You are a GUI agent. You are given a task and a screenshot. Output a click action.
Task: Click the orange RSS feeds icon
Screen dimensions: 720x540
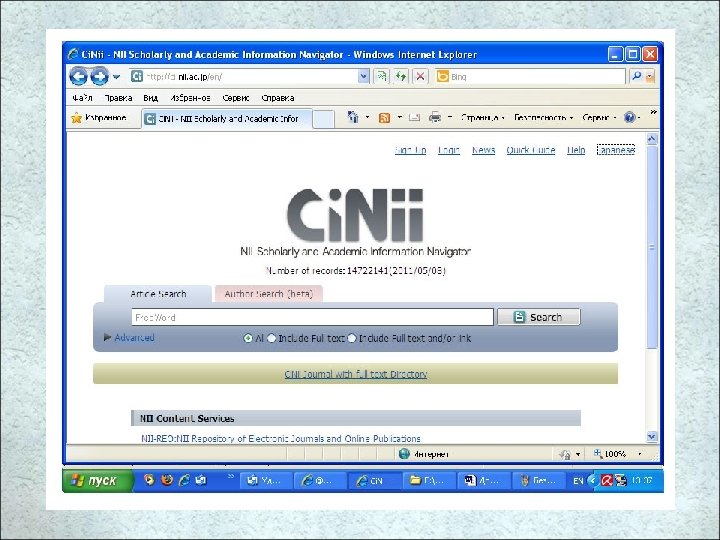[384, 118]
